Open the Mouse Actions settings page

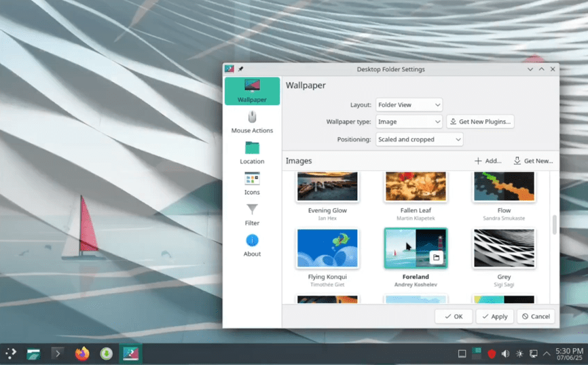click(x=252, y=121)
